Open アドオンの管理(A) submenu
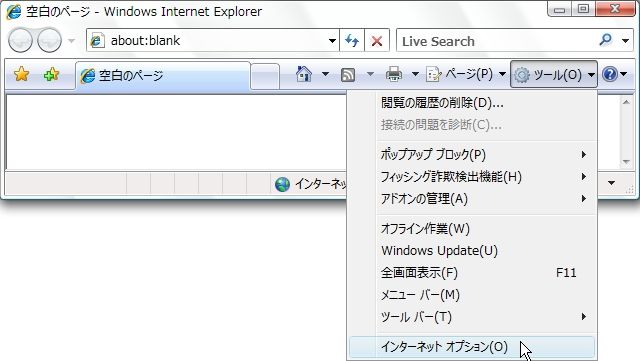640x361 pixels. (473, 198)
